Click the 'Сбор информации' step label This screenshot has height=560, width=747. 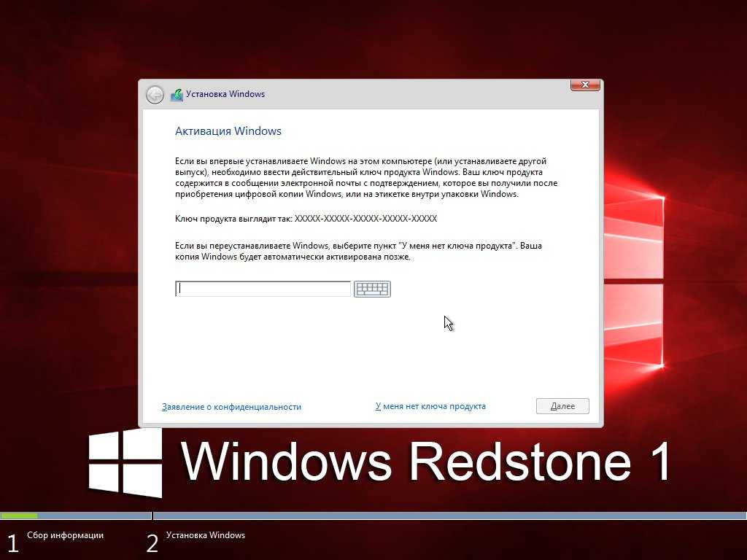[x=65, y=535]
